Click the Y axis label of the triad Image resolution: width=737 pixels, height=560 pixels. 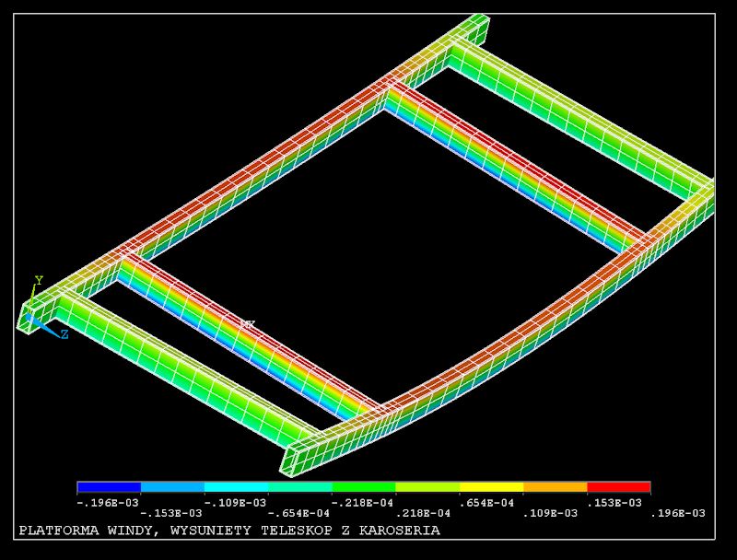point(39,281)
